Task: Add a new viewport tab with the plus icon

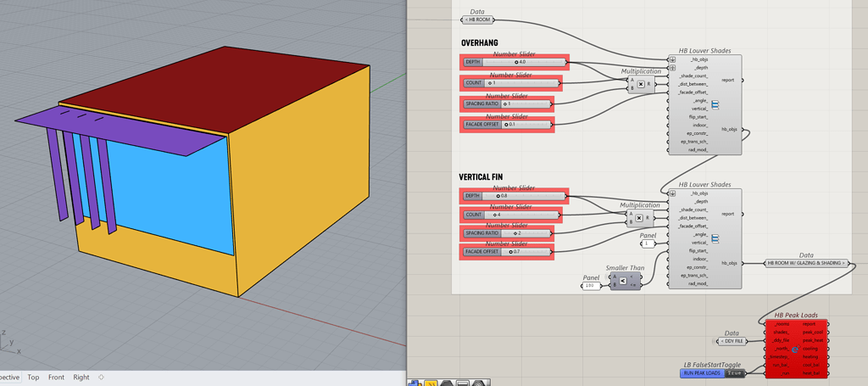Action: [x=101, y=378]
